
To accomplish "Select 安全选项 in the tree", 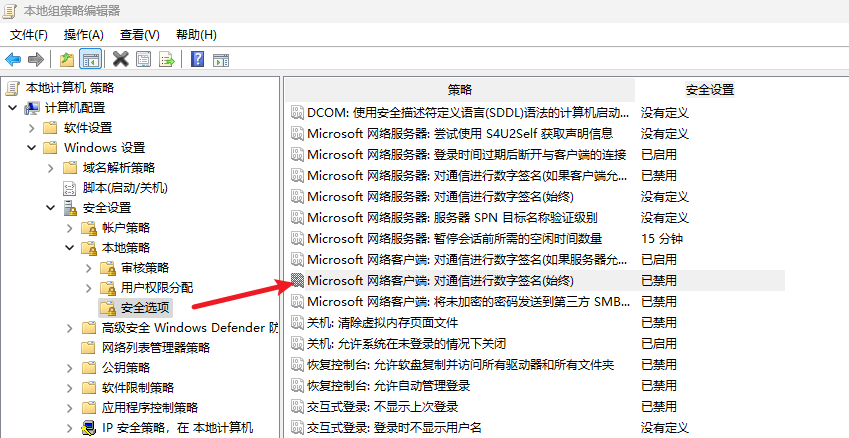I will [x=147, y=308].
